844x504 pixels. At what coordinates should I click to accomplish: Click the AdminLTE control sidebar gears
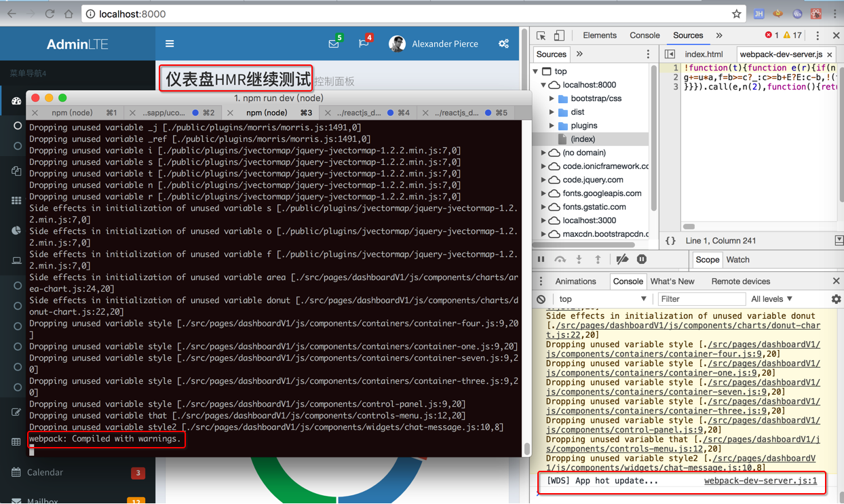tap(503, 44)
